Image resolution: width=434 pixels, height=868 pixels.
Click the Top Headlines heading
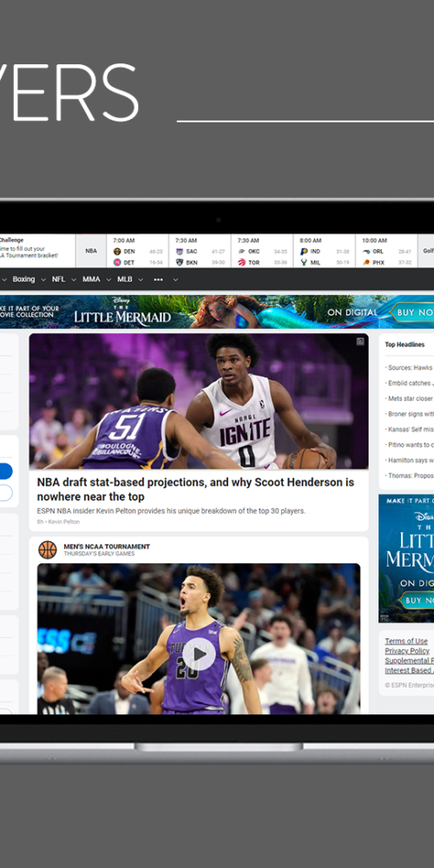point(404,345)
